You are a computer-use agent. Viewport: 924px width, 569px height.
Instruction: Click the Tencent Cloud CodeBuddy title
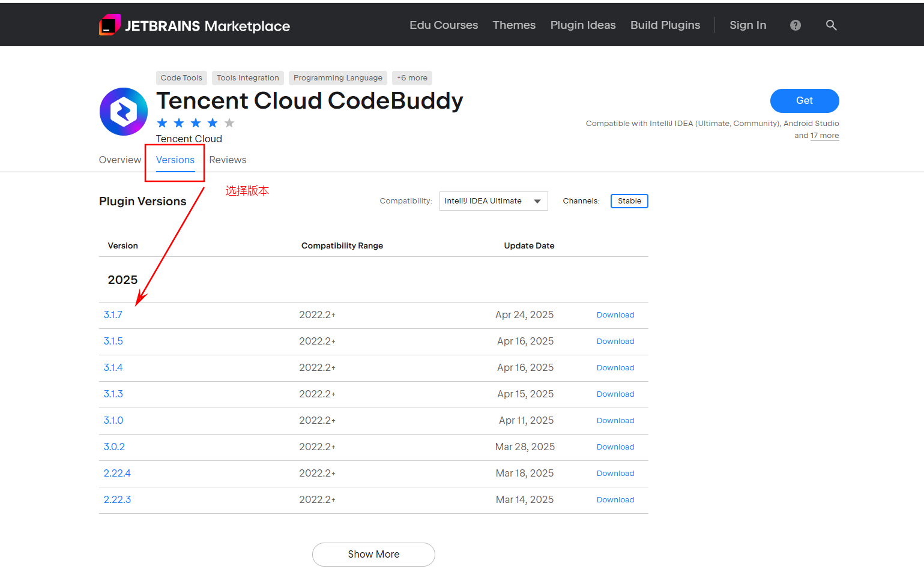coord(310,101)
